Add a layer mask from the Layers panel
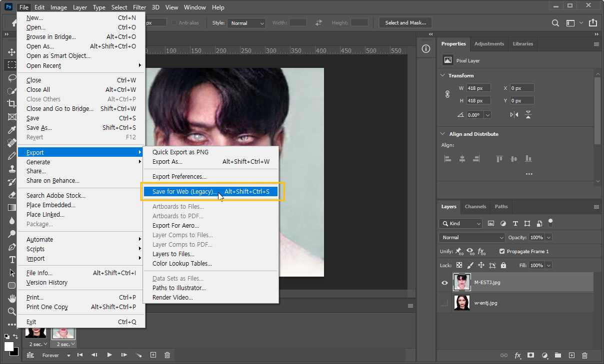604x364 pixels. click(x=531, y=355)
